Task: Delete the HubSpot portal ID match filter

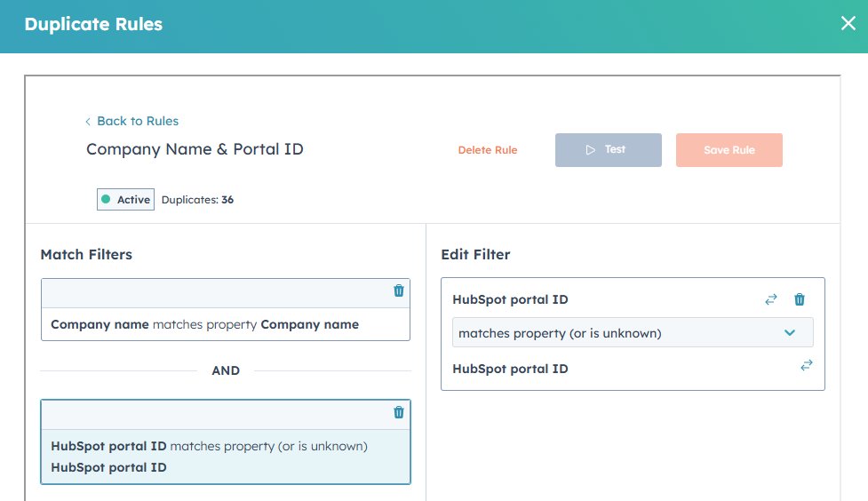Action: coord(399,412)
